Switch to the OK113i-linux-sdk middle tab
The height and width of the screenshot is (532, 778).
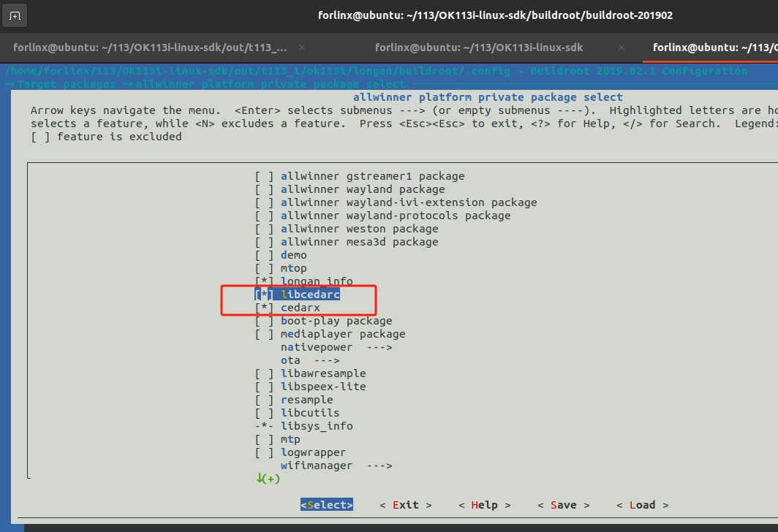click(x=478, y=47)
